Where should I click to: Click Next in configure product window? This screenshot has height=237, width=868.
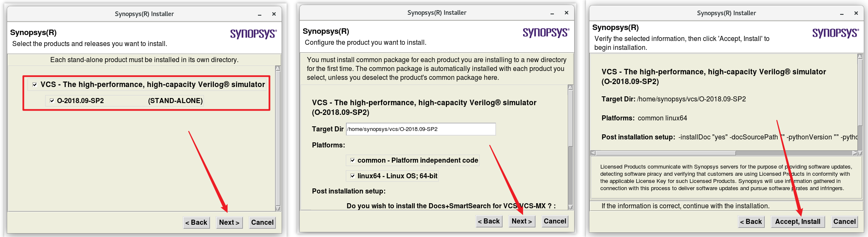[522, 221]
